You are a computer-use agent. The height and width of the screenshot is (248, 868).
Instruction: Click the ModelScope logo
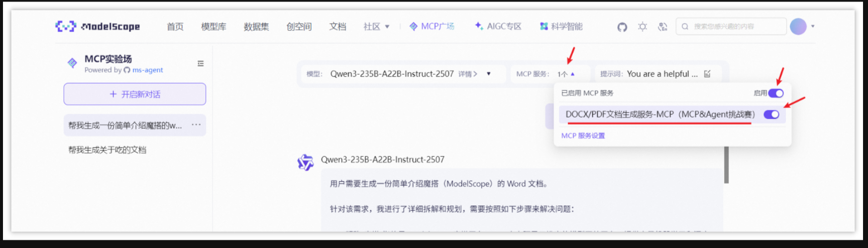click(98, 26)
